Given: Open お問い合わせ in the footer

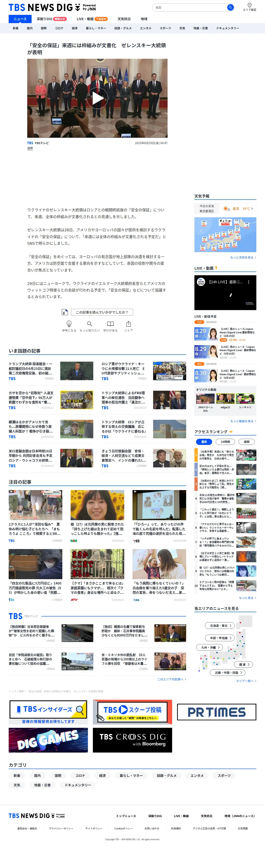Looking at the screenshot, I should click(x=152, y=828).
